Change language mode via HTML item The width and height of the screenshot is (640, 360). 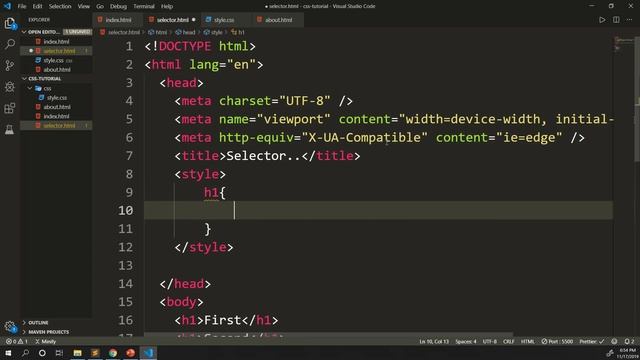pyautogui.click(x=527, y=341)
